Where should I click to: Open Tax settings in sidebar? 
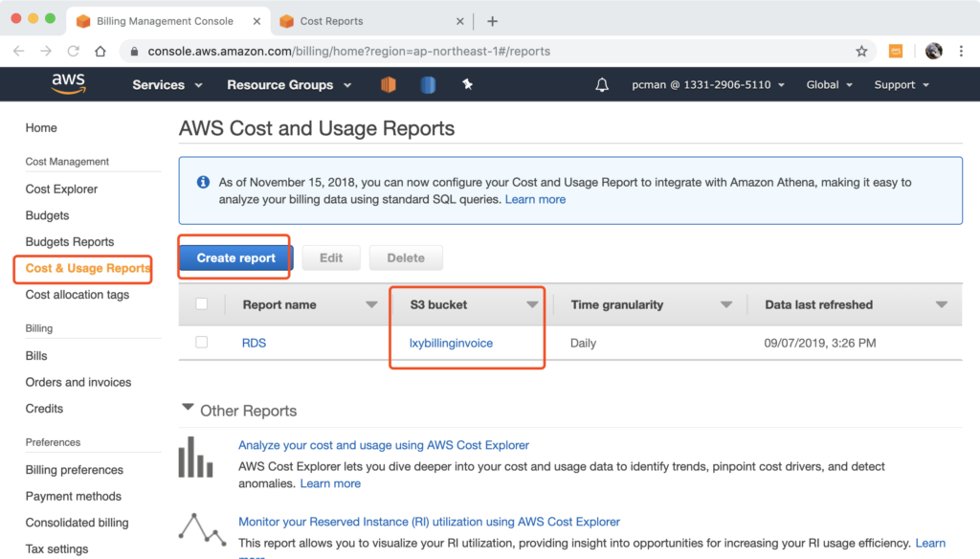56,548
